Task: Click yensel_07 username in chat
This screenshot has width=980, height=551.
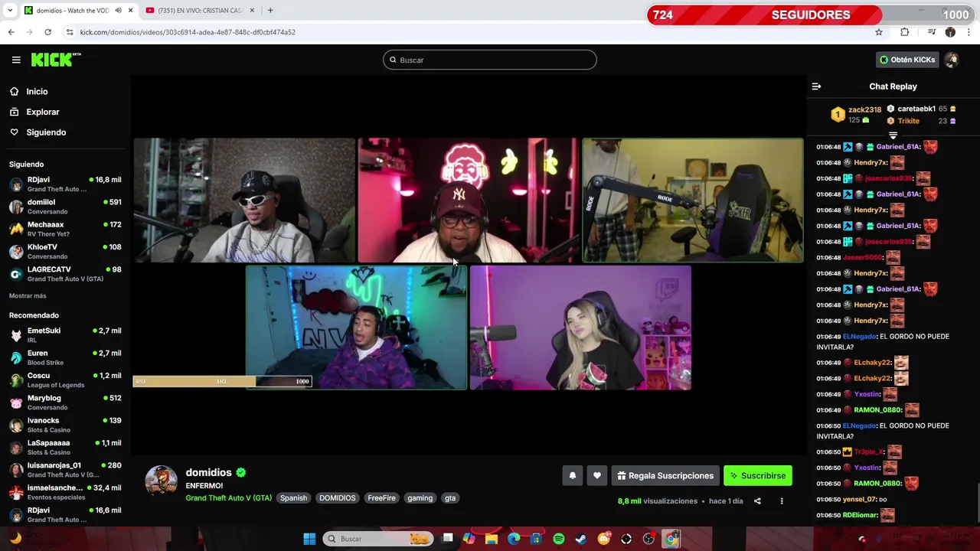Action: tap(859, 500)
